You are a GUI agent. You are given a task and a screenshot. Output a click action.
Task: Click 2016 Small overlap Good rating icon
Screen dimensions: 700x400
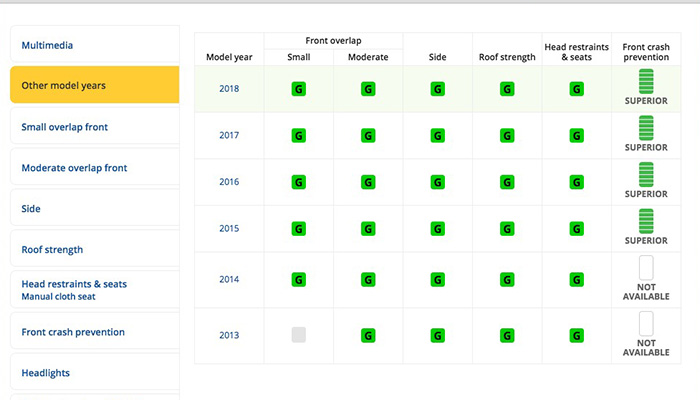tap(299, 182)
